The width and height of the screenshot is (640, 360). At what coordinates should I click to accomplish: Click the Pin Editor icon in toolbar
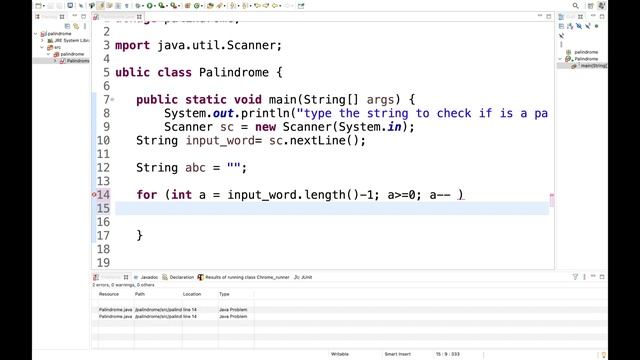301,6
